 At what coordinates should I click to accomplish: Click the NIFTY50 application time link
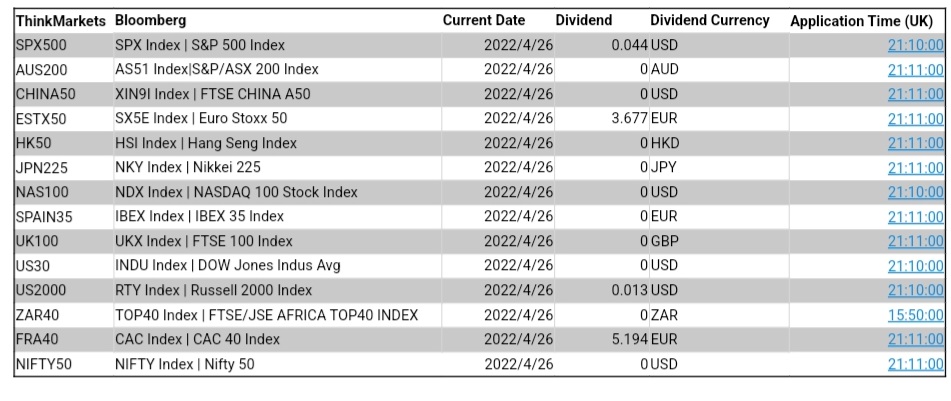tap(915, 365)
